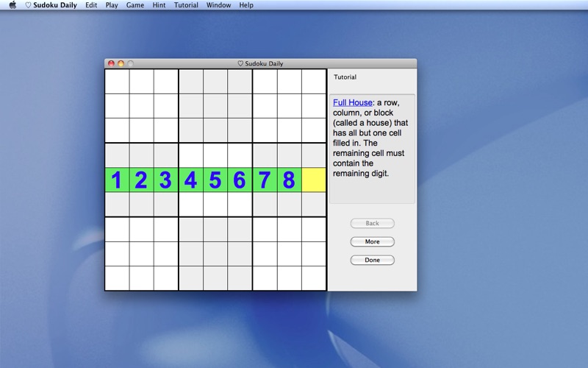Image resolution: width=588 pixels, height=368 pixels.
Task: Select the green cell containing 4
Action: [191, 180]
